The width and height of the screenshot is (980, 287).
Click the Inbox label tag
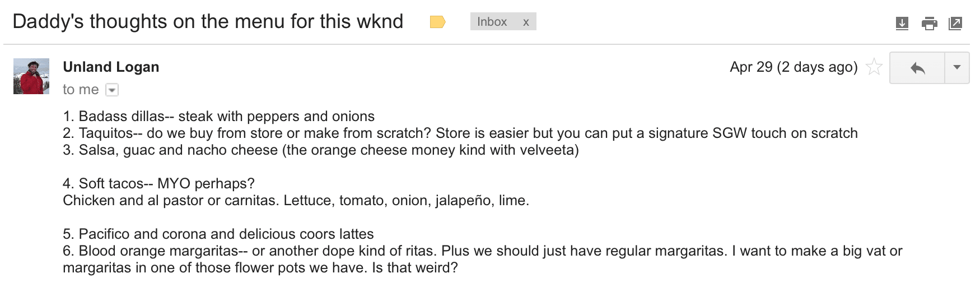492,22
